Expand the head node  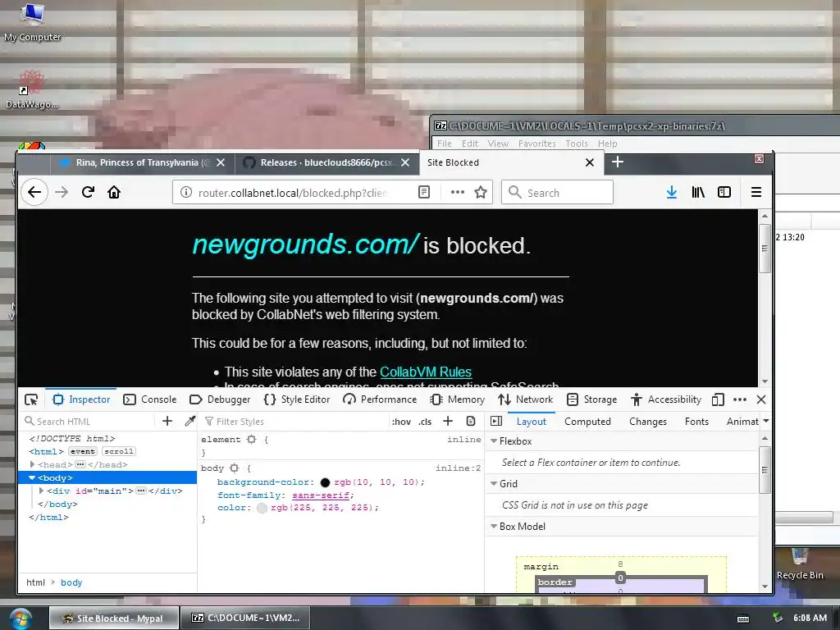[x=32, y=464]
